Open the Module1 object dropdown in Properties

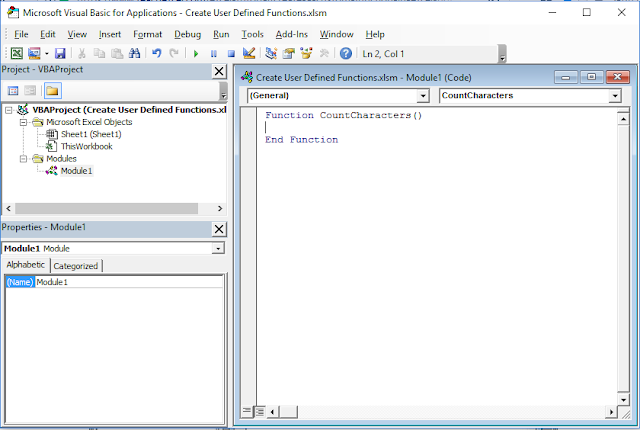(x=218, y=248)
